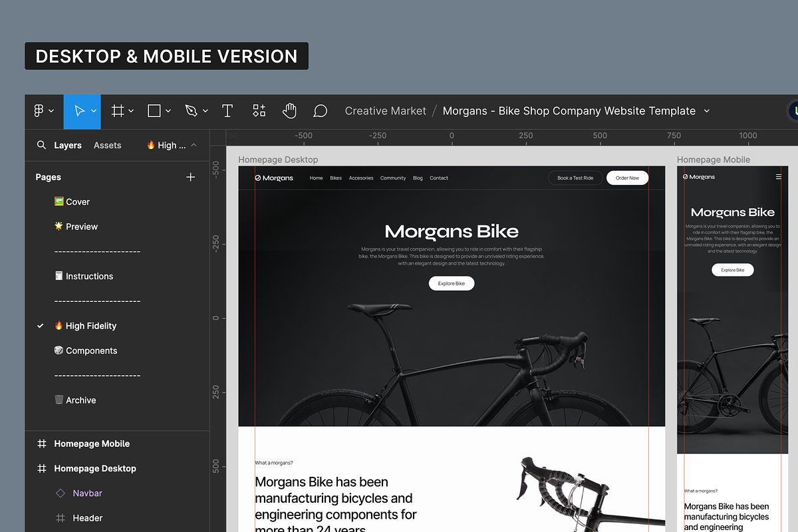Select the Homepage Mobile frame label
Screen dimensions: 798x532
(714, 160)
